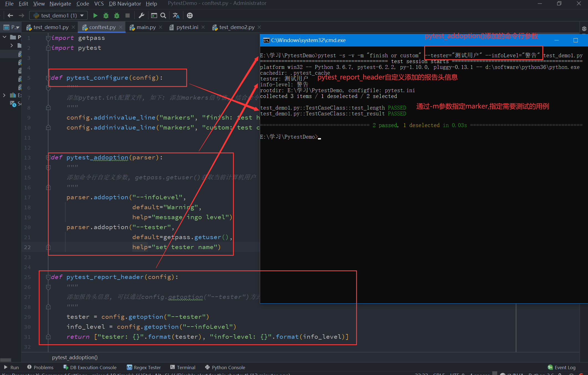Run test_demo1 with the green play button

[x=95, y=15]
